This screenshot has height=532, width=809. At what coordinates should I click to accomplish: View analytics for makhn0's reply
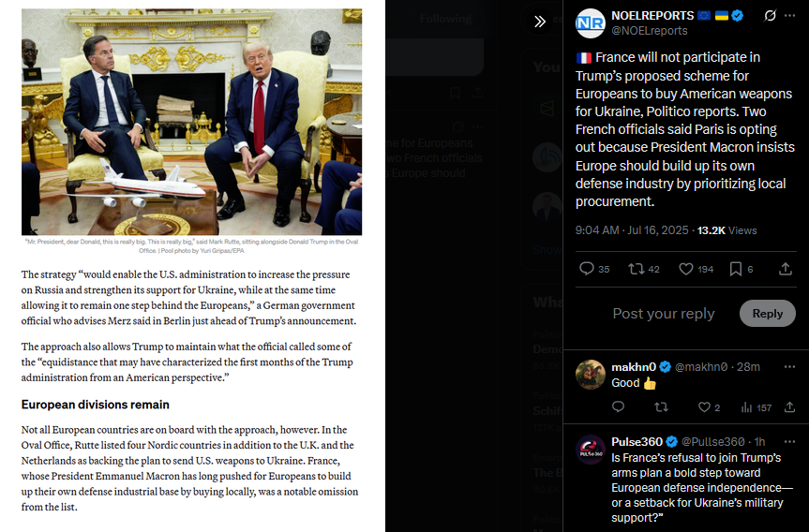tap(756, 407)
